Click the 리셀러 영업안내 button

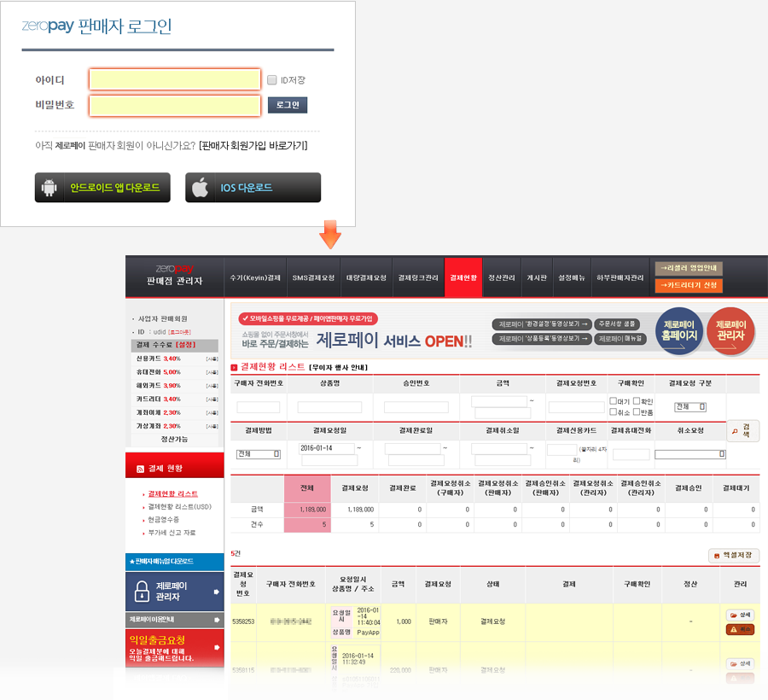point(689,268)
